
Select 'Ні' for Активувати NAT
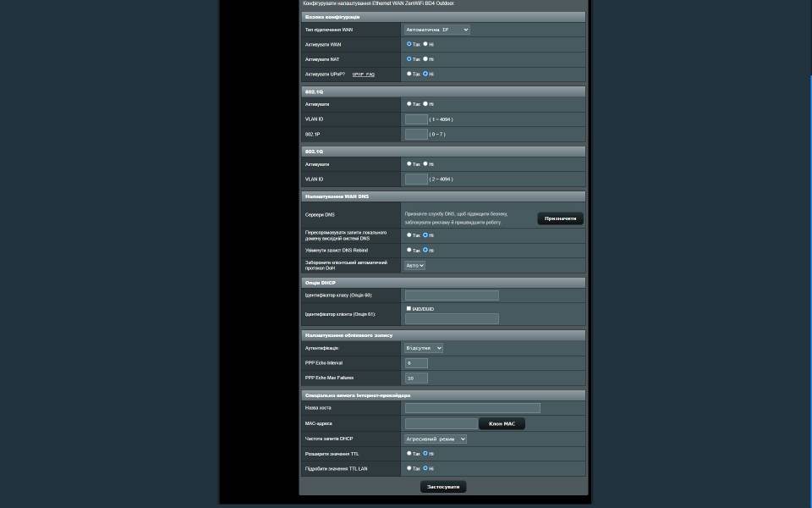pyautogui.click(x=425, y=59)
